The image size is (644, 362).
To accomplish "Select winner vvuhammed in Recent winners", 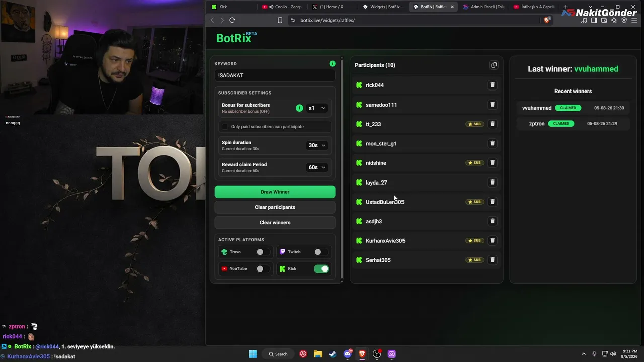I will [x=537, y=108].
